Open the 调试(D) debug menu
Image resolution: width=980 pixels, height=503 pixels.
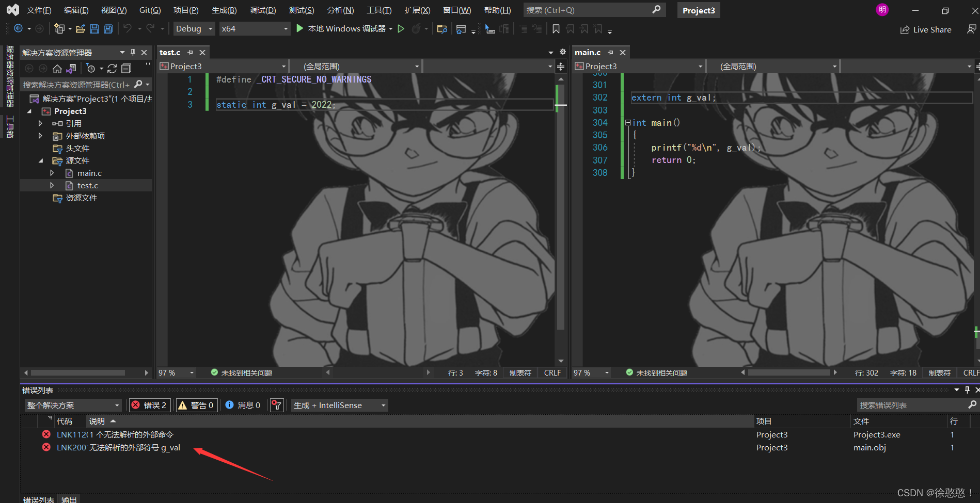263,10
